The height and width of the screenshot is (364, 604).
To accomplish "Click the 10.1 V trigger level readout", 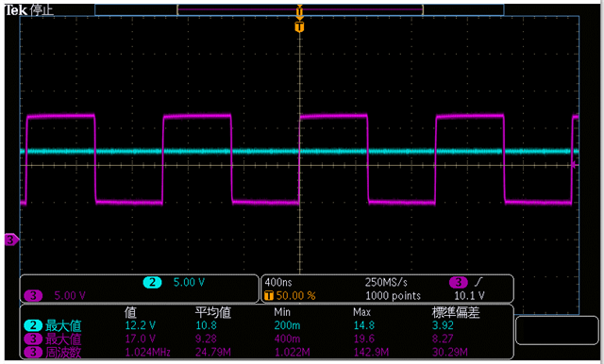I will coord(469,295).
